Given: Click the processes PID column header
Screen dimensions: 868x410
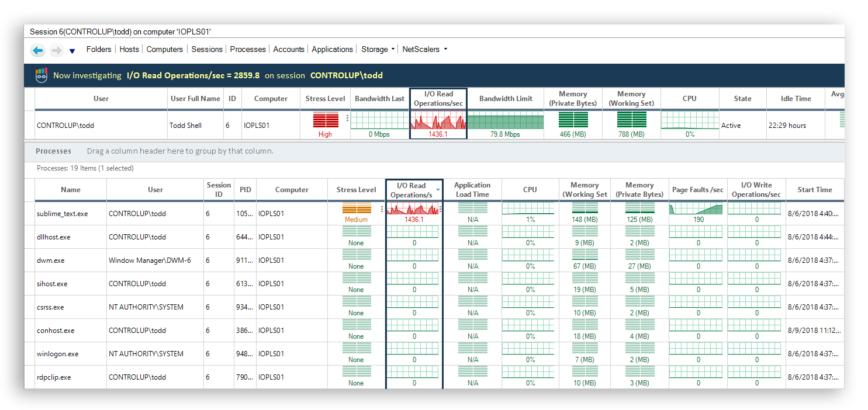Looking at the screenshot, I should pyautogui.click(x=245, y=190).
